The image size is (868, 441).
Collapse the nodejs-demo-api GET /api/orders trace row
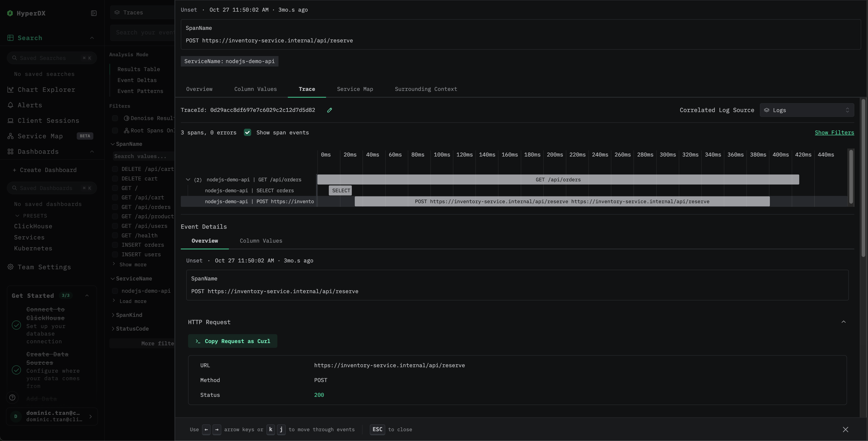coord(188,179)
